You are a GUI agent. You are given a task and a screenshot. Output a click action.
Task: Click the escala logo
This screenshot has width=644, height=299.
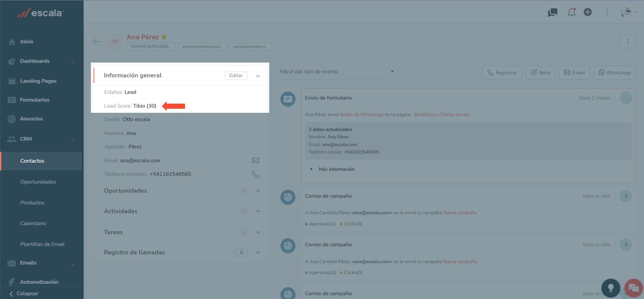click(40, 13)
